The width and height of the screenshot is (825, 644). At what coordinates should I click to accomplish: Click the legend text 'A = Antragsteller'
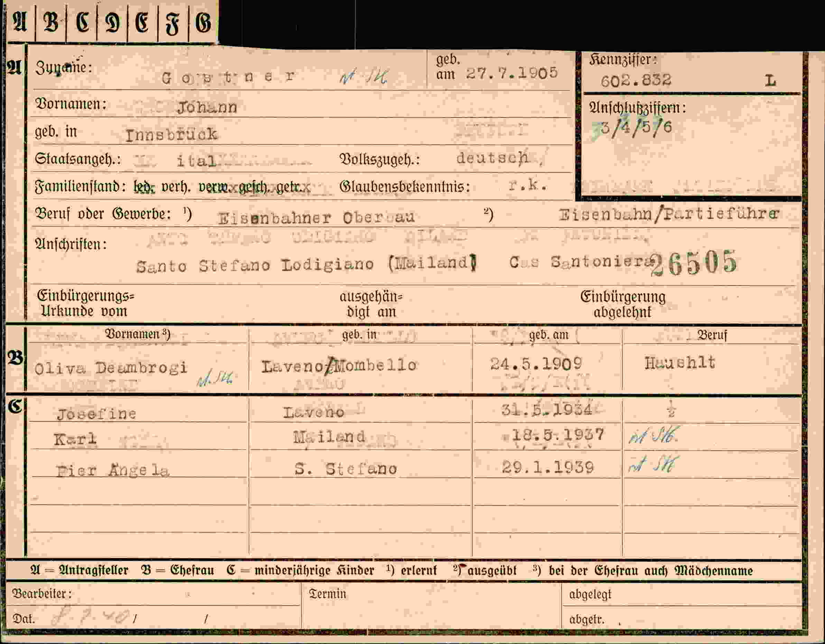[x=79, y=570]
